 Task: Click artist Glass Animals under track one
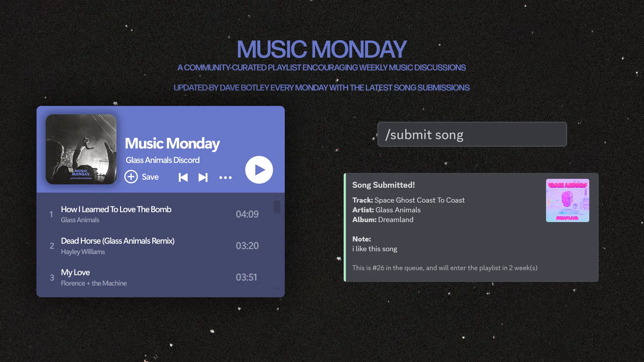[x=80, y=220]
